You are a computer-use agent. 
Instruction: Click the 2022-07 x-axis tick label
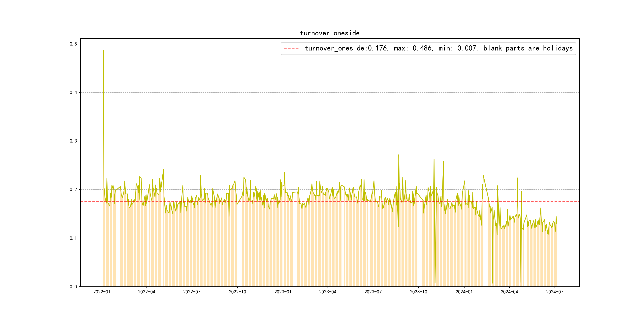click(192, 292)
